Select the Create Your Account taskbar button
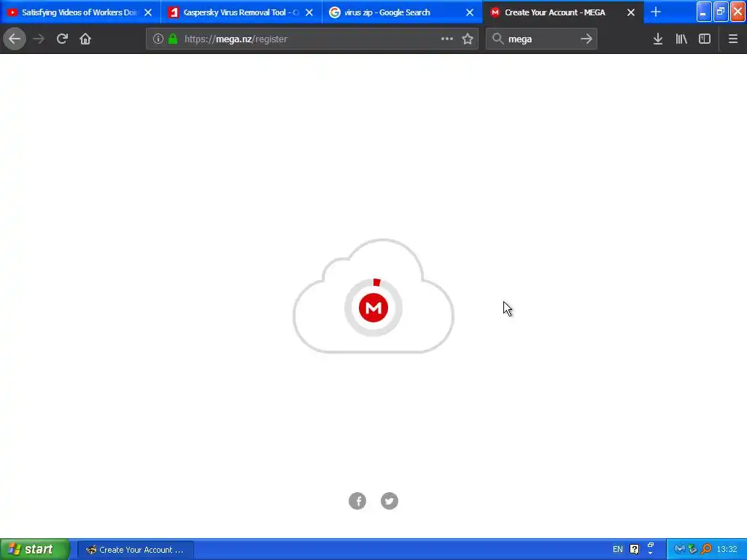747x560 pixels. 136,550
